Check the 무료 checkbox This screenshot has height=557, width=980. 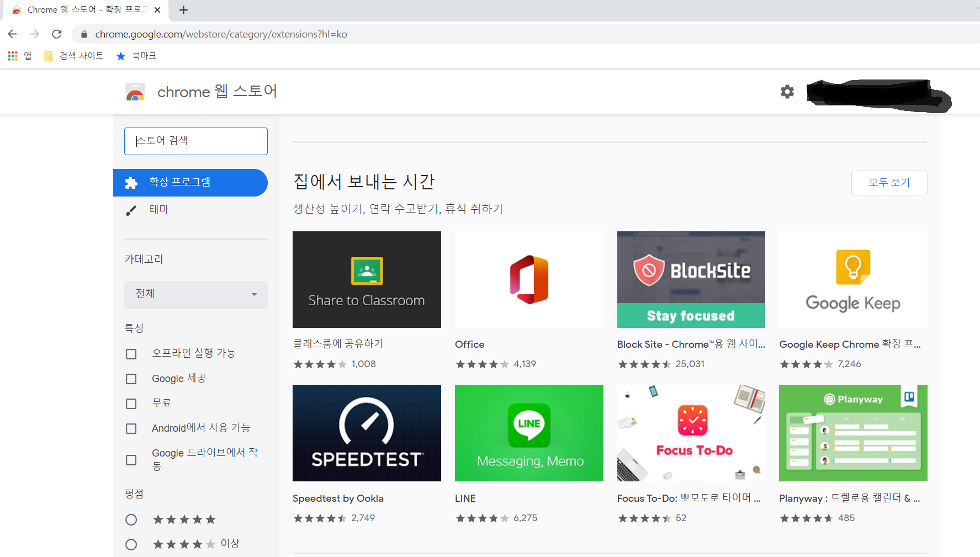131,404
